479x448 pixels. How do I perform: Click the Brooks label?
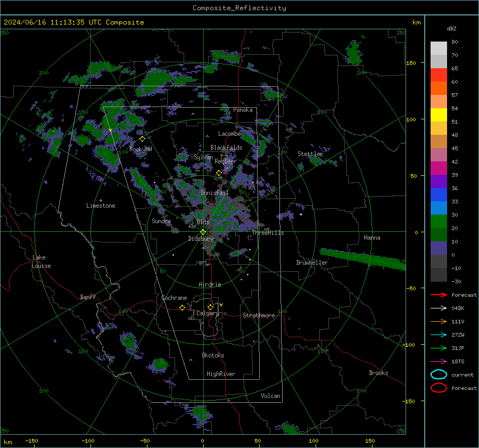(x=378, y=373)
